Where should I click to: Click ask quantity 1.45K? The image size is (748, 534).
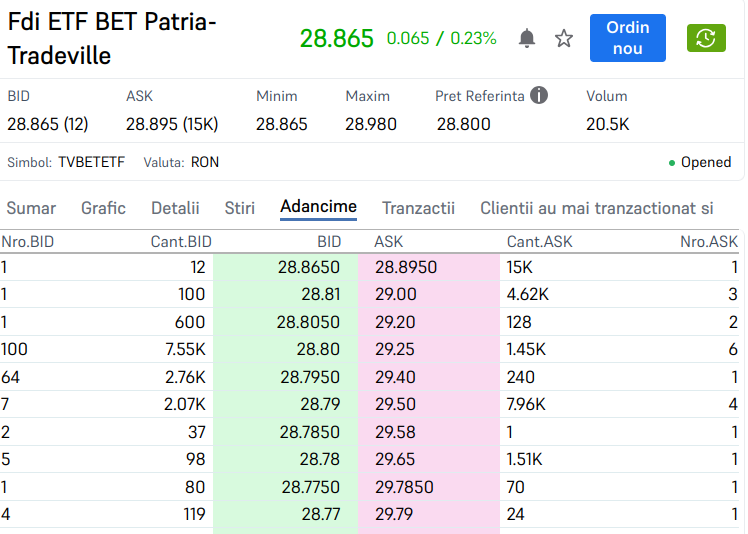click(526, 349)
